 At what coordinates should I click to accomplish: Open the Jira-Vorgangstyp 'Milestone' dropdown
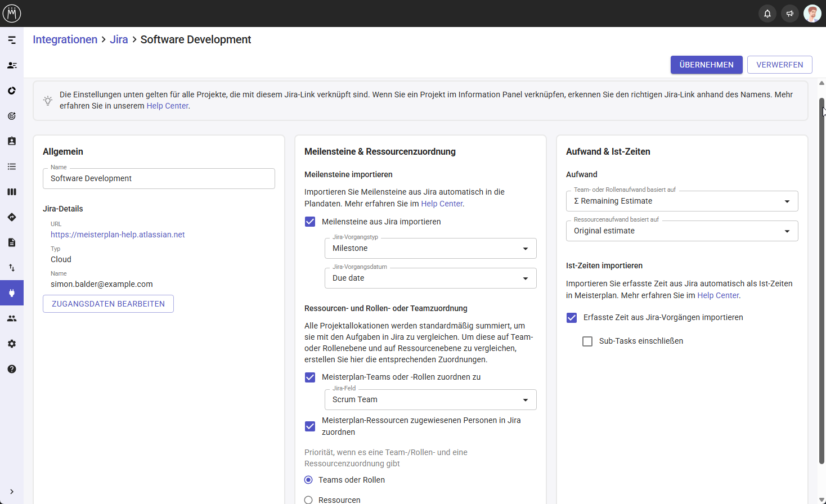pyautogui.click(x=525, y=248)
